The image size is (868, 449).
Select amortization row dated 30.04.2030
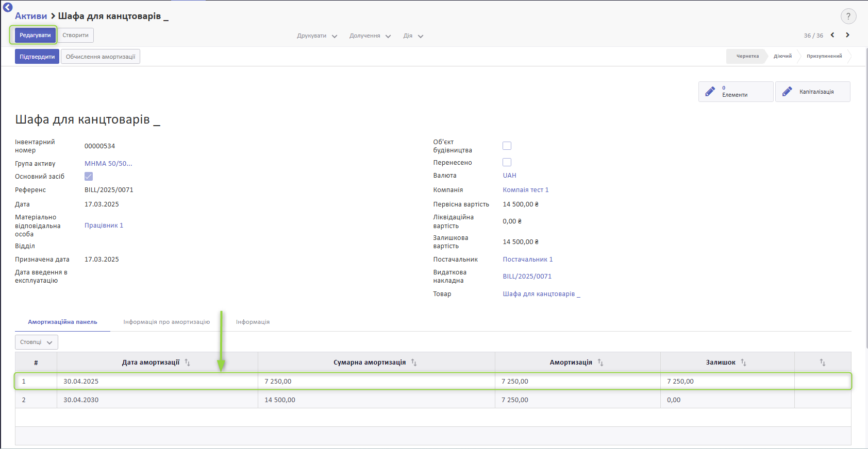pos(433,400)
